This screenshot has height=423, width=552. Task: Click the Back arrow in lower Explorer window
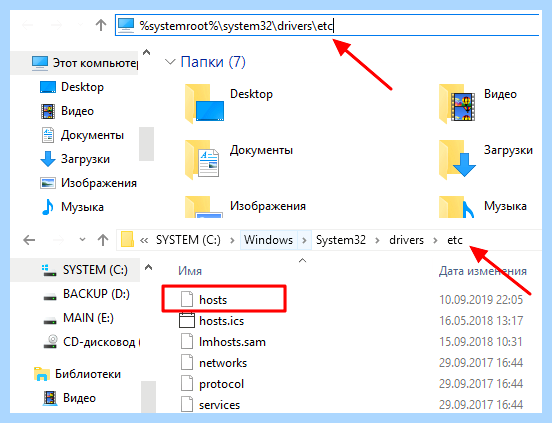29,240
